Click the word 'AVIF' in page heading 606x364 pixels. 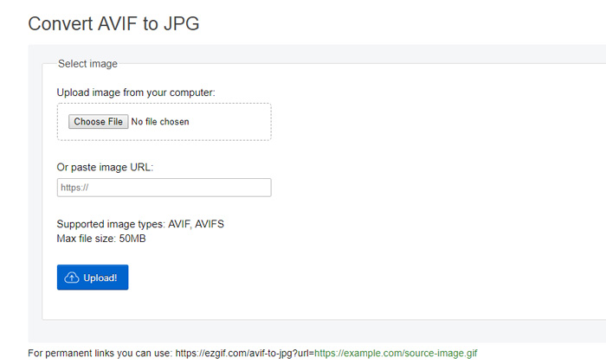click(x=122, y=23)
